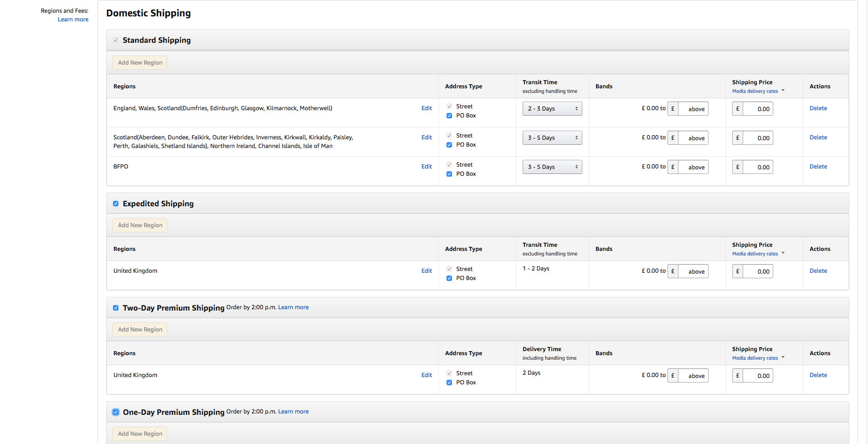Uncheck PO Box for BFPO region
This screenshot has height=444, width=868.
[x=449, y=174]
